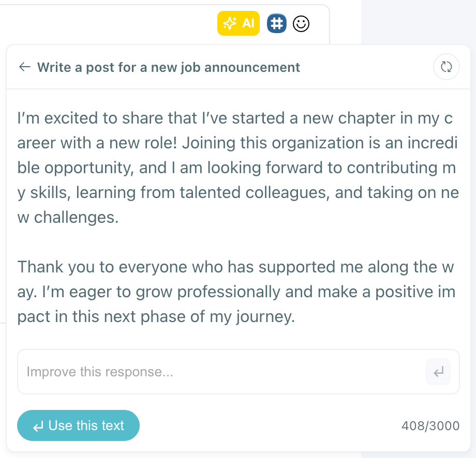
Task: Click the 408/3000 character counter
Action: coord(430,425)
